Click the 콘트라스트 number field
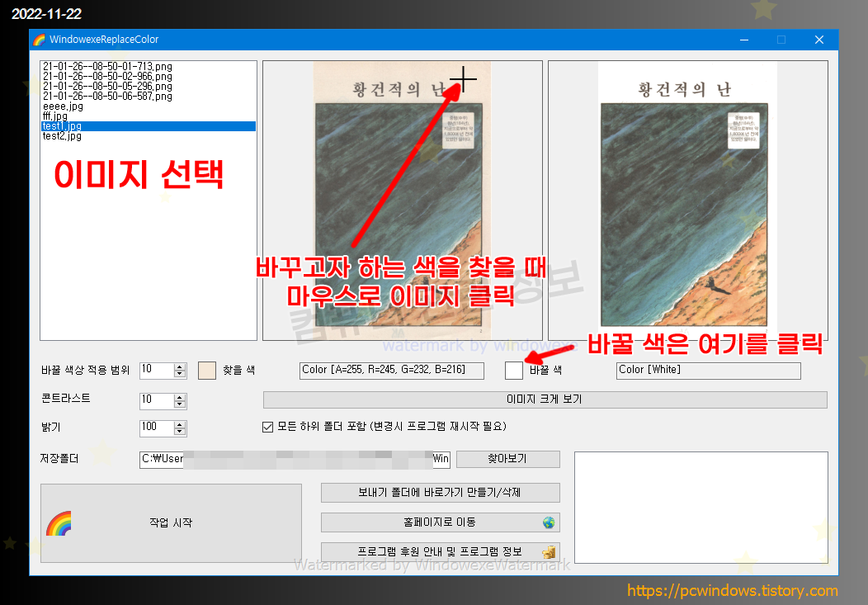 point(158,401)
